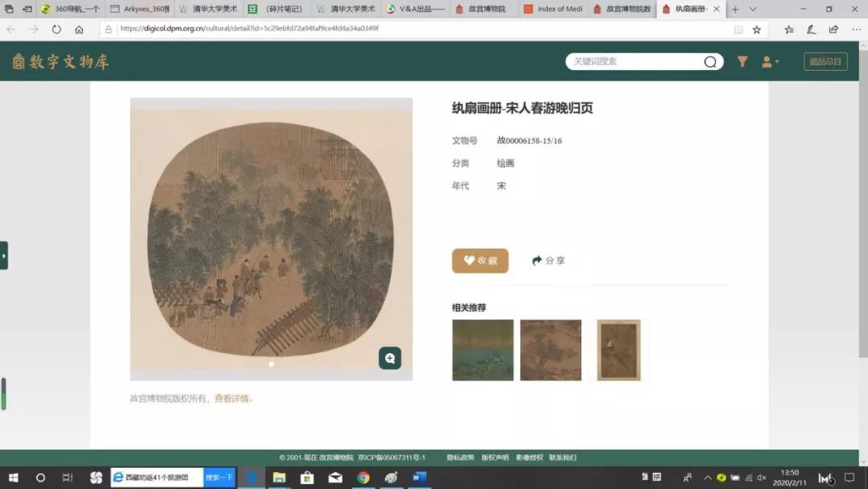Open the first related blue-green landscape thumbnail
The height and width of the screenshot is (489, 868).
coord(482,350)
